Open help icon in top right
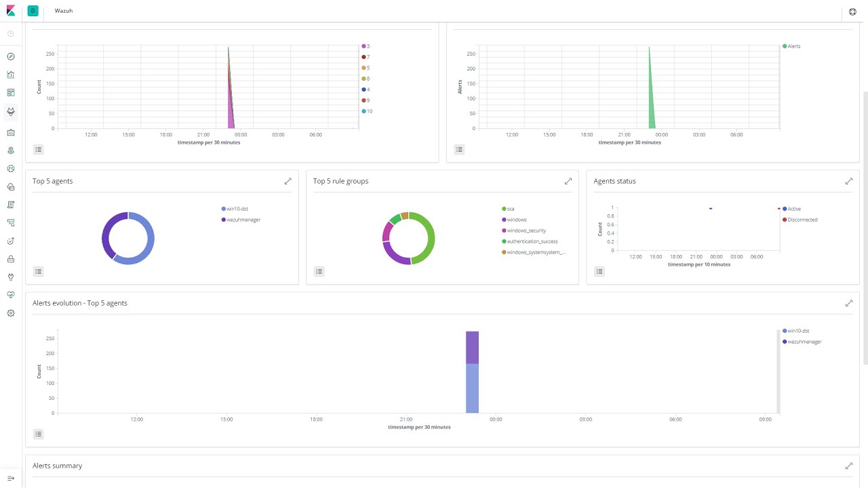 853,12
